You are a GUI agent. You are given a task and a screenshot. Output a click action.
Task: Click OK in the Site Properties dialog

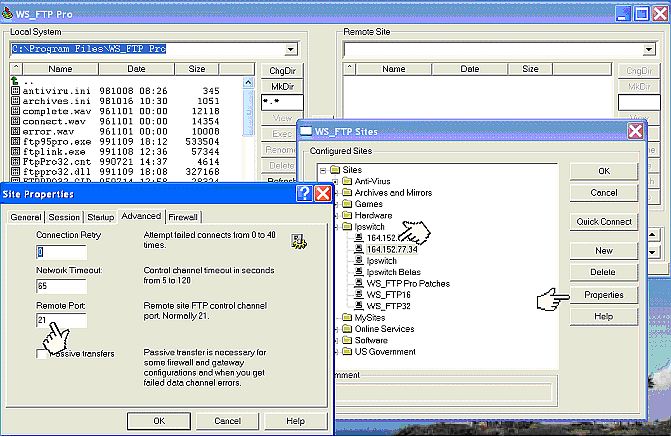(x=159, y=421)
